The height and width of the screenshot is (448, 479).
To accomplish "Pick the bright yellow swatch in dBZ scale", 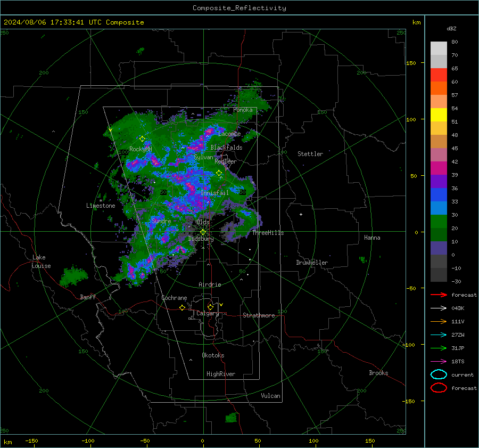I will click(x=439, y=115).
